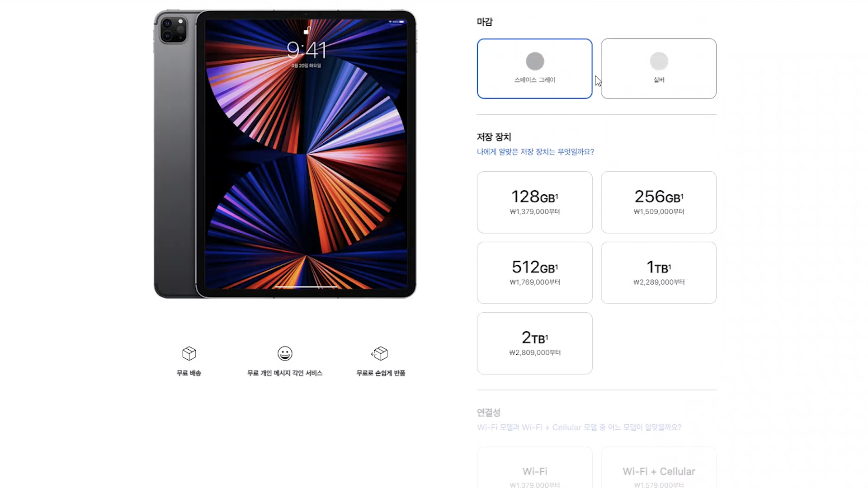Click the 무료 개인 메시지 각인 서비스 text

(x=285, y=373)
